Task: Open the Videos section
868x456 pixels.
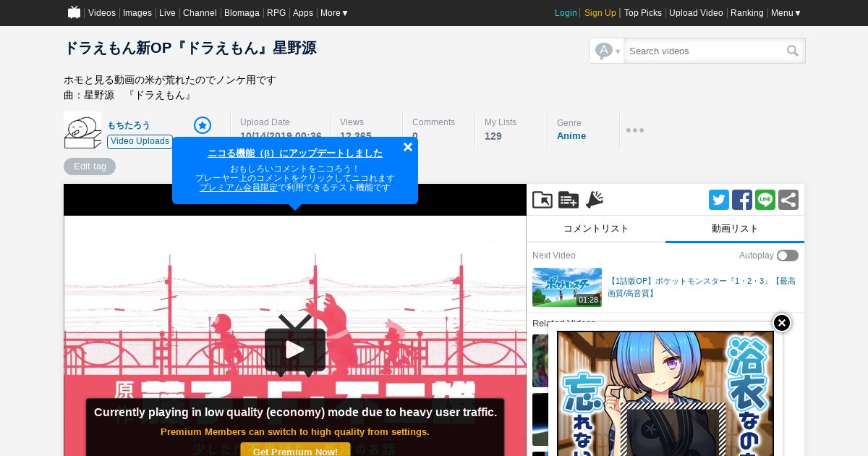Action: 102,13
